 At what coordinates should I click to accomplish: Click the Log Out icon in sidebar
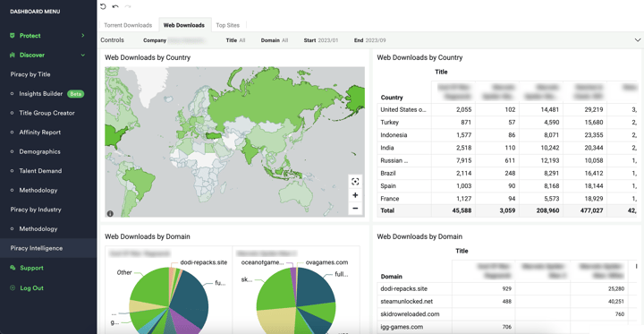tap(13, 288)
